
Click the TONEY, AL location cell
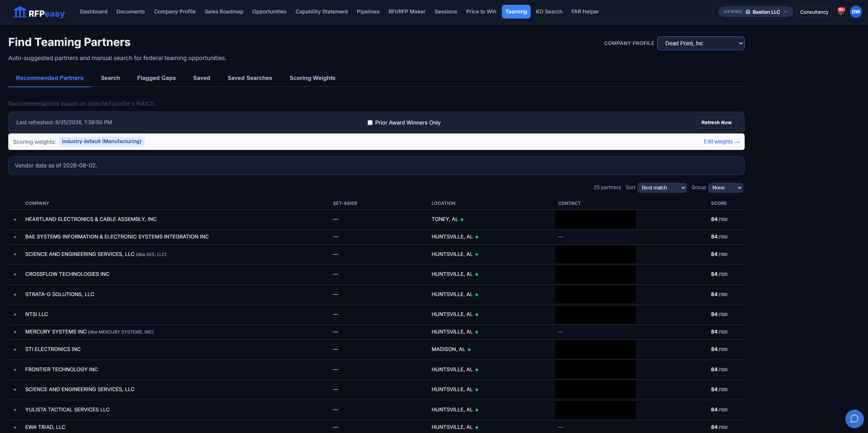pyautogui.click(x=445, y=219)
